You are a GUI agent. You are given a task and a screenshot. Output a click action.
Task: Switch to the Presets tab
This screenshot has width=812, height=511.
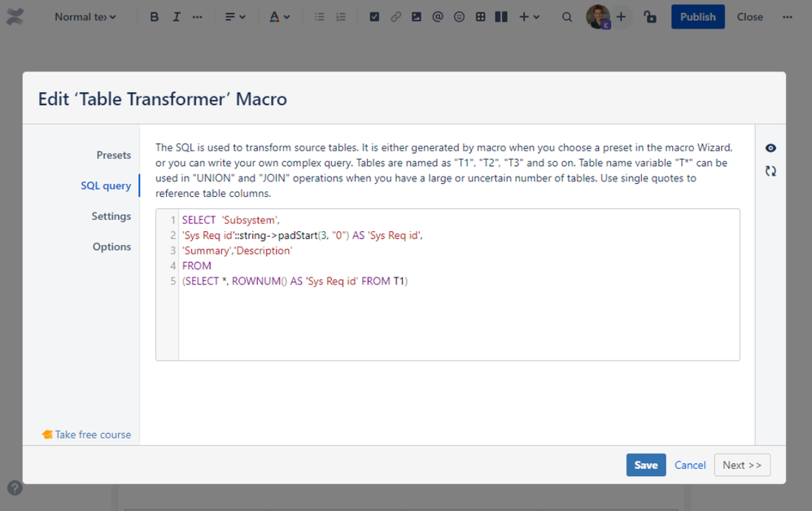point(113,155)
